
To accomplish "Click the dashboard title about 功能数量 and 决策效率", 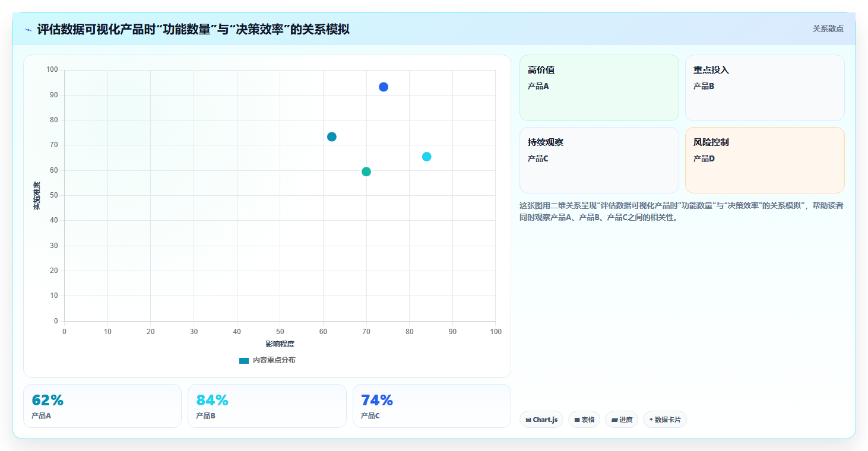I will [x=193, y=29].
